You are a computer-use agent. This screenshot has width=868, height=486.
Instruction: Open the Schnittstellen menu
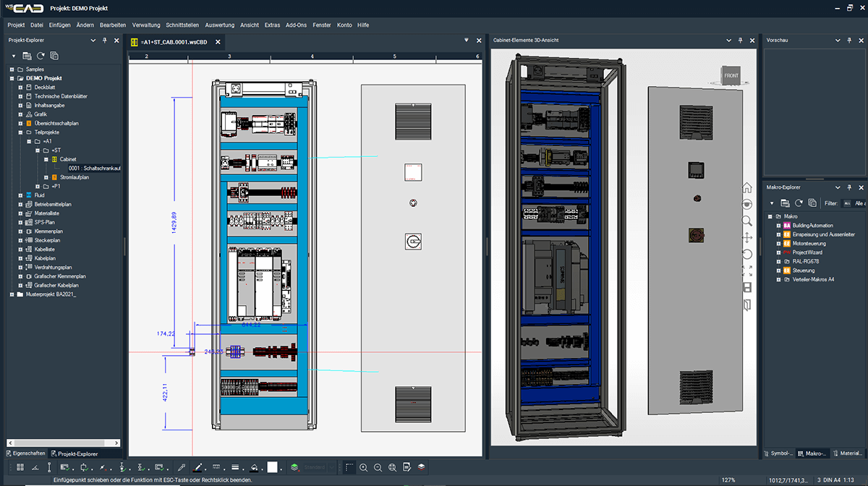tap(182, 25)
